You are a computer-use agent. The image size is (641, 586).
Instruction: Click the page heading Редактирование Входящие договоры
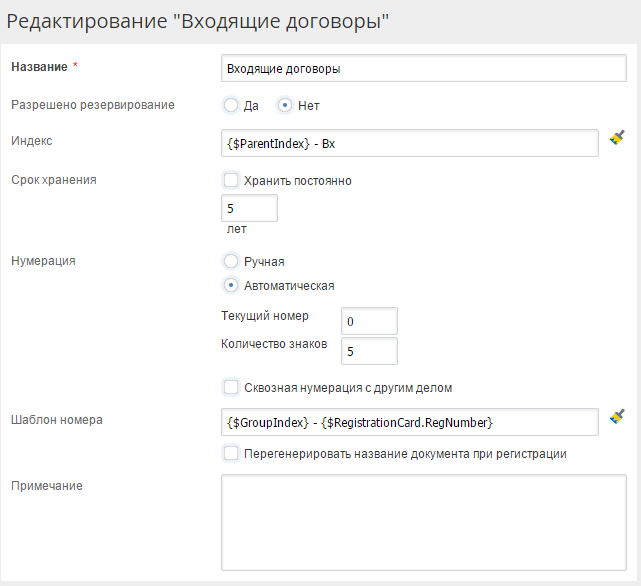(197, 20)
